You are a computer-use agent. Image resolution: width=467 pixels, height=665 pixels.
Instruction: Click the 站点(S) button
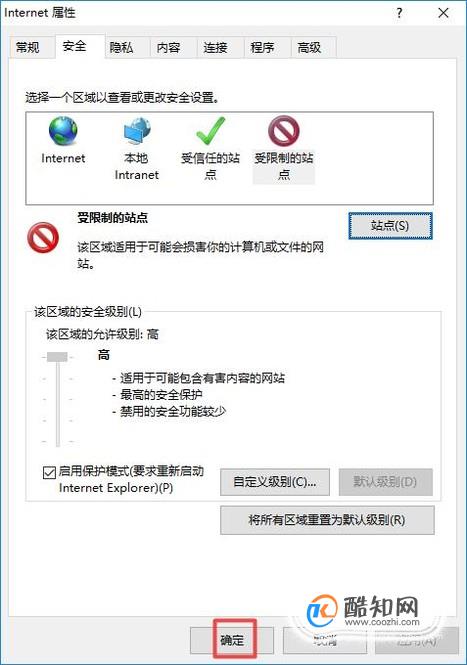[x=390, y=226]
